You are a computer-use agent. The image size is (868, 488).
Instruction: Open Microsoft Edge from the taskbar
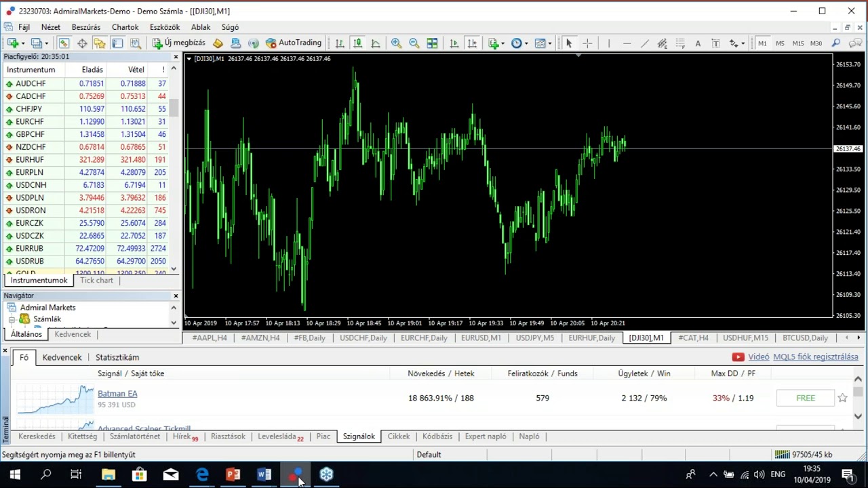pos(202,474)
